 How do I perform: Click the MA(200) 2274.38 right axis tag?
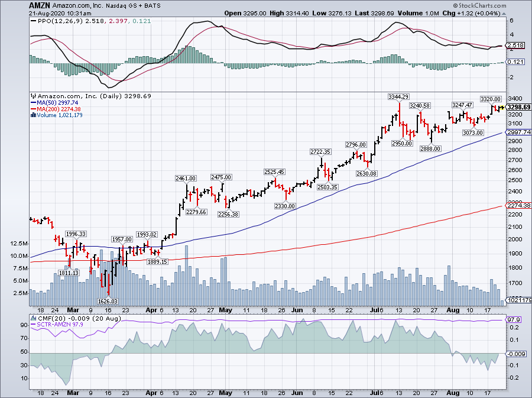click(518, 205)
